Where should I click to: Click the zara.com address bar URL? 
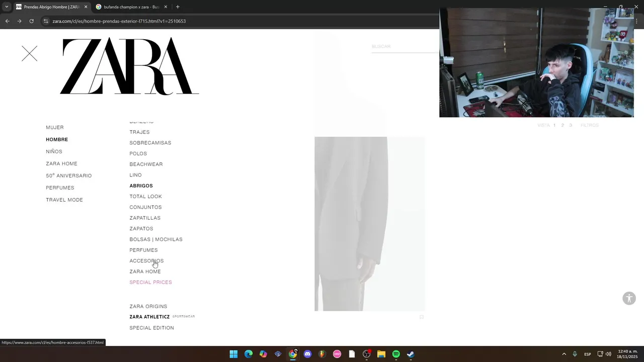[119, 21]
